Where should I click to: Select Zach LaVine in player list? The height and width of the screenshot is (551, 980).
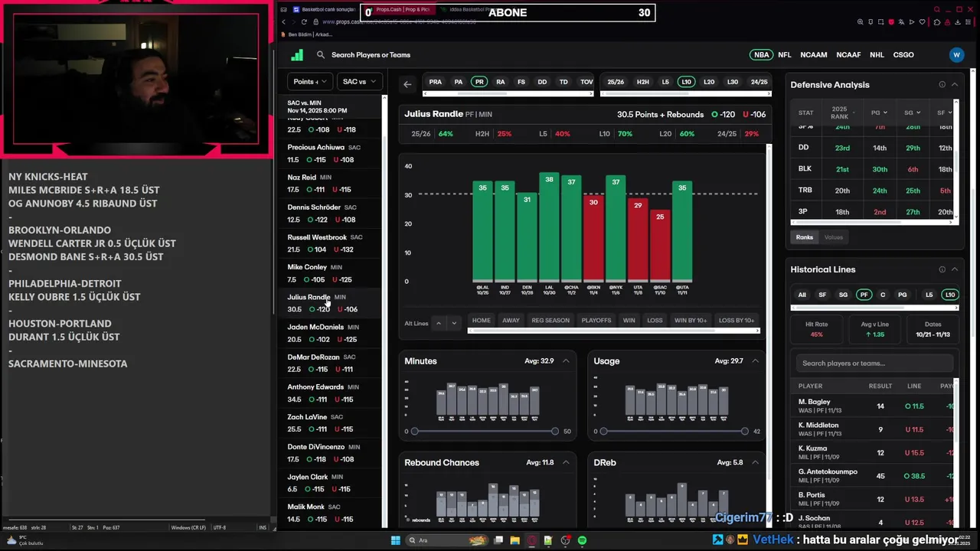click(x=329, y=422)
